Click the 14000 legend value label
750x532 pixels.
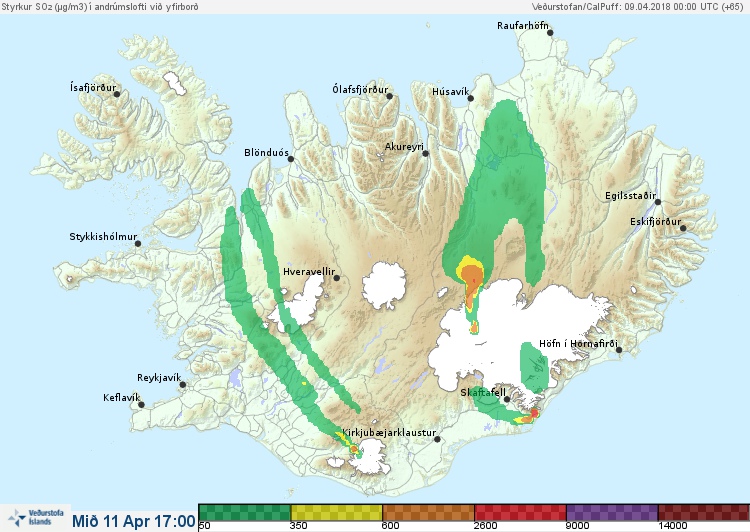tap(673, 526)
